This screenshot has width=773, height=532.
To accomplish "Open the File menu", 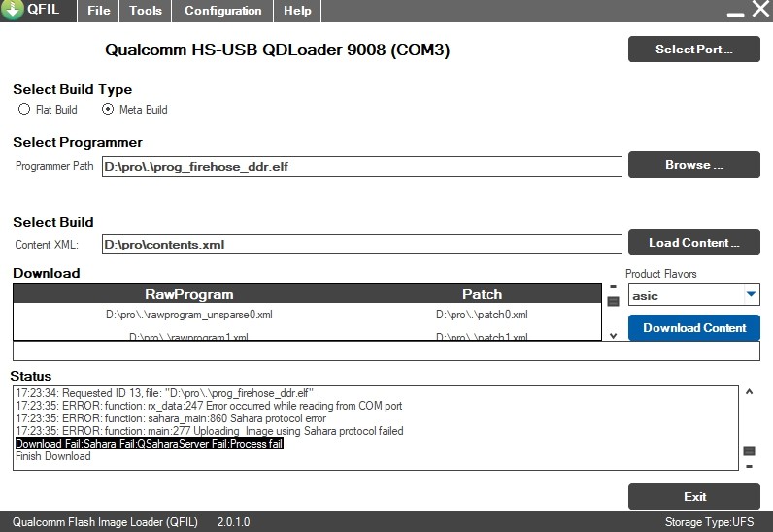I will pos(98,11).
